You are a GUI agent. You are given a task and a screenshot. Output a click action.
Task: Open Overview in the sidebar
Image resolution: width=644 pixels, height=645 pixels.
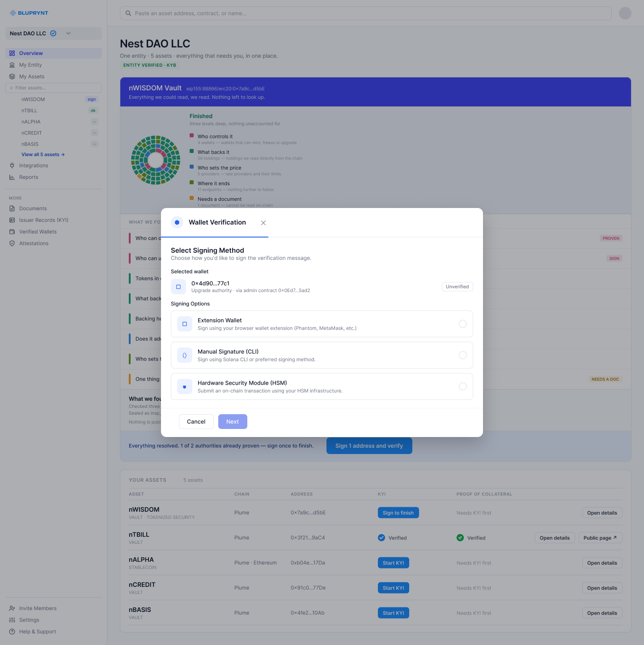tap(54, 53)
